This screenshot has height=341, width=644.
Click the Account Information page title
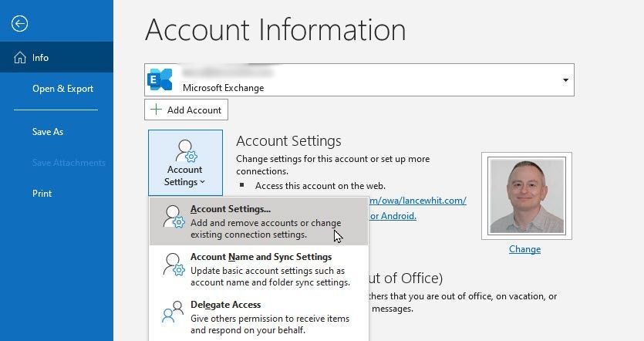(x=275, y=29)
